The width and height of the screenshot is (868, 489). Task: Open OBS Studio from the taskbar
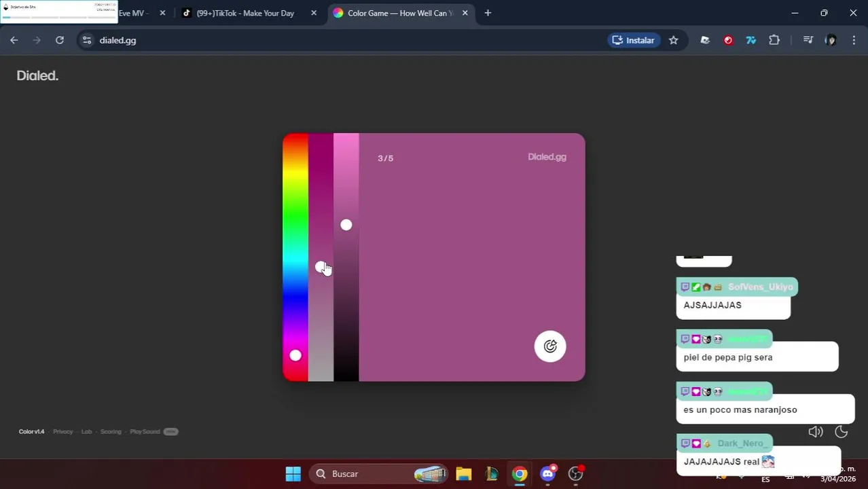pos(576,474)
